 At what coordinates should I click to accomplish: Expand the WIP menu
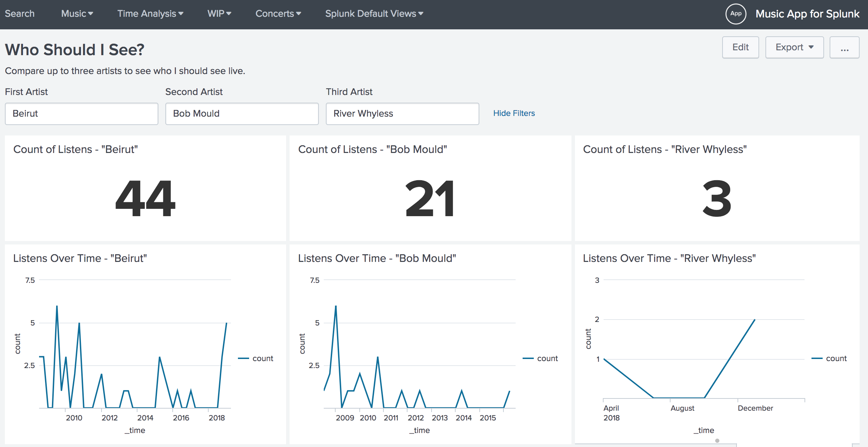[x=219, y=14]
